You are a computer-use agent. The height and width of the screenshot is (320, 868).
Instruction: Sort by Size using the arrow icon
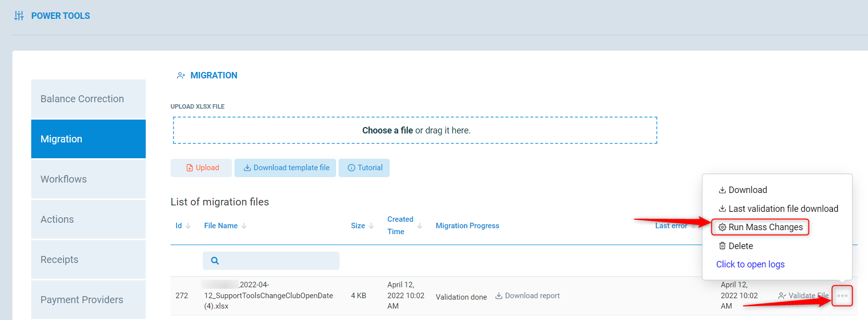[371, 226]
